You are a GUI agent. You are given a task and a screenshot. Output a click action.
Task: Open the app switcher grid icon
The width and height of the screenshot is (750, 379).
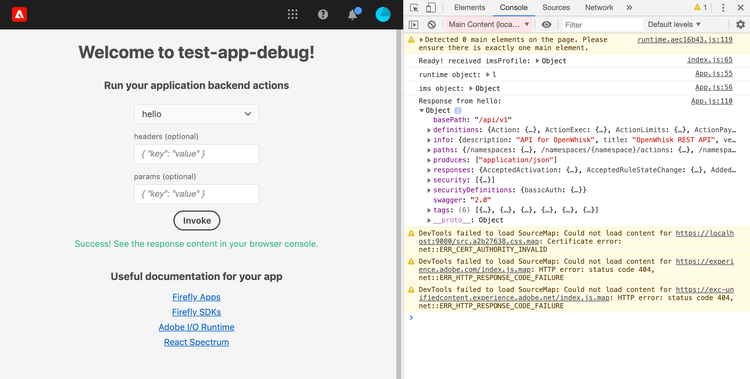point(293,14)
